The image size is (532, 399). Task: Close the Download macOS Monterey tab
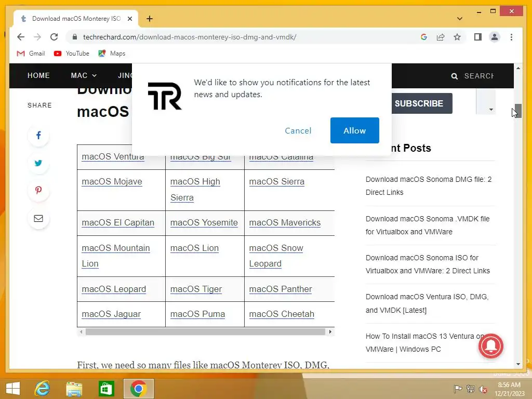pyautogui.click(x=129, y=19)
